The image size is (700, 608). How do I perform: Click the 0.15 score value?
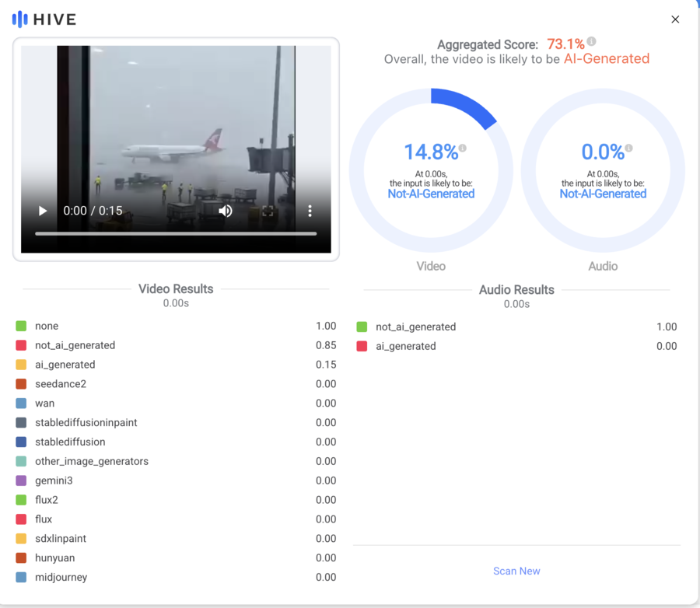[x=326, y=365]
